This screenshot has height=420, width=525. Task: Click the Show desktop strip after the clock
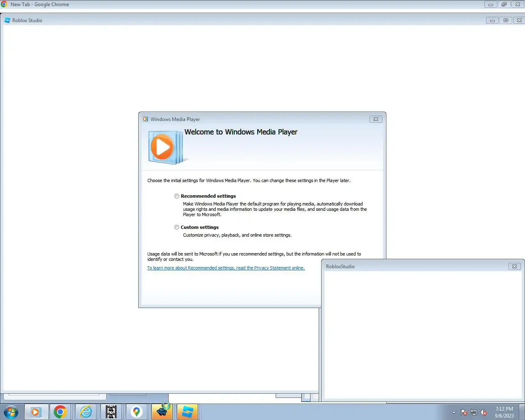(522, 412)
